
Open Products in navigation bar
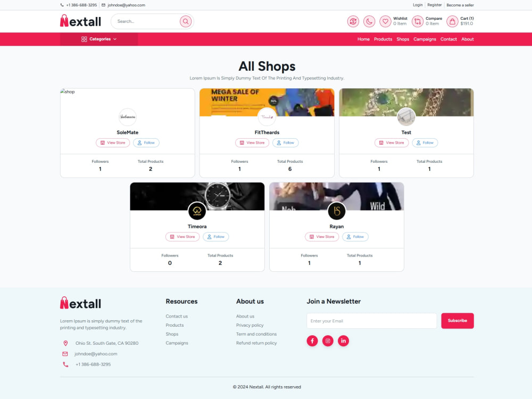click(x=383, y=39)
